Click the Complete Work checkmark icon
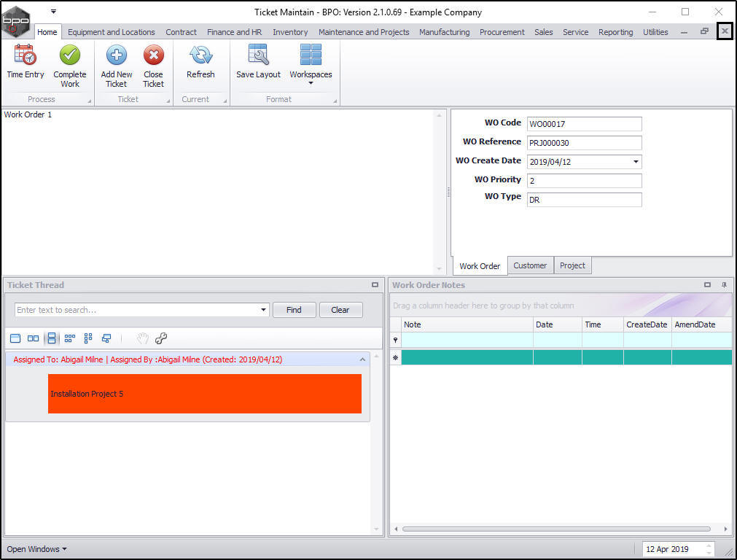The image size is (737, 560). tap(69, 55)
